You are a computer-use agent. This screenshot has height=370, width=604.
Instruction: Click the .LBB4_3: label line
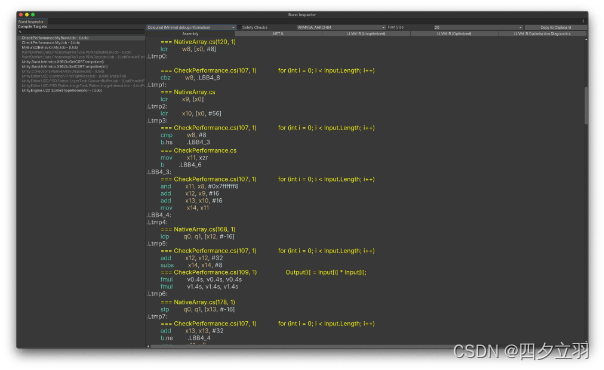(159, 172)
